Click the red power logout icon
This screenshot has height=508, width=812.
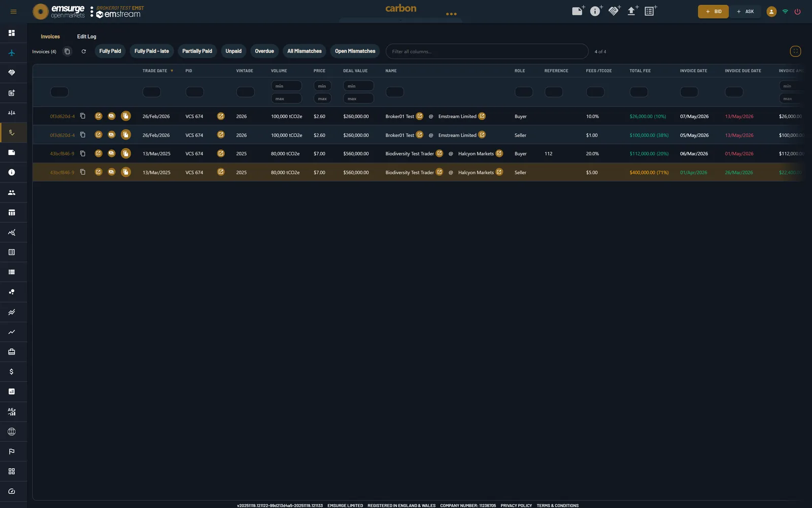click(x=798, y=12)
